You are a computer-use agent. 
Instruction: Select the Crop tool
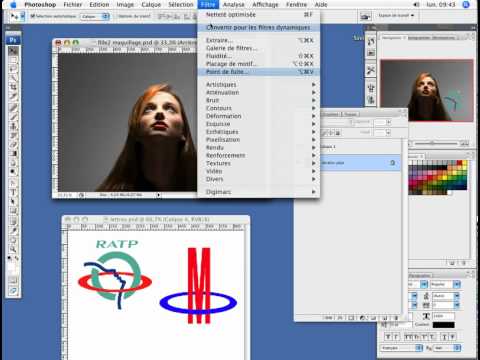click(13, 87)
